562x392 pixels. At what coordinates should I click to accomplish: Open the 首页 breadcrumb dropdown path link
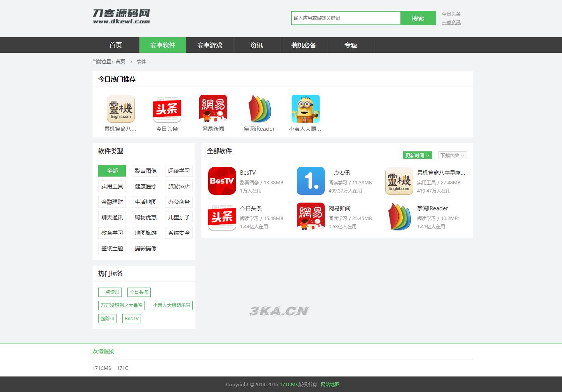point(120,61)
